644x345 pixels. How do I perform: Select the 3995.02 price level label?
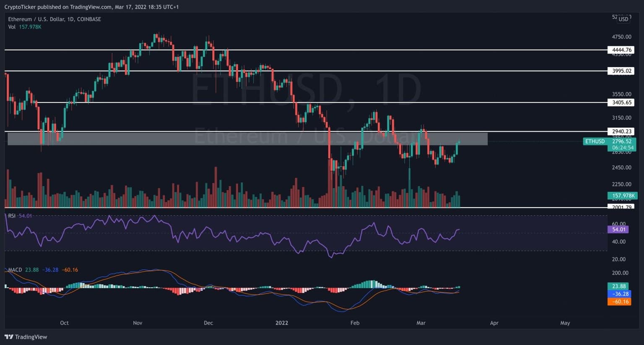click(x=621, y=71)
